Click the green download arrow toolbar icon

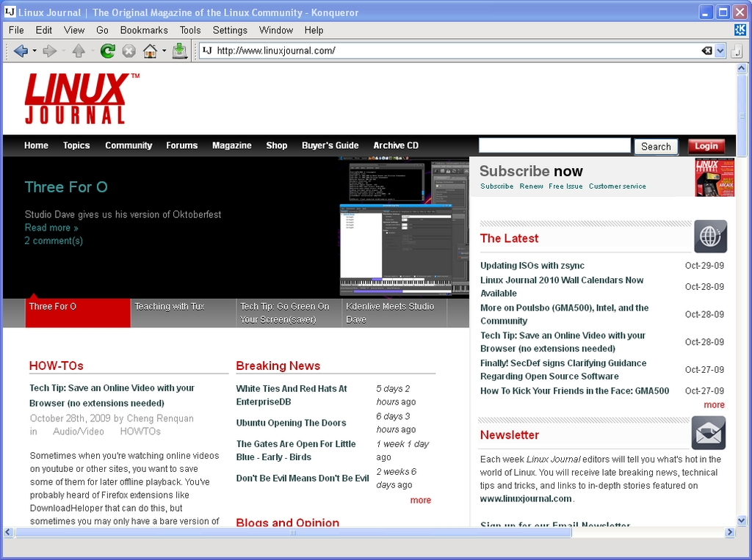click(x=180, y=51)
